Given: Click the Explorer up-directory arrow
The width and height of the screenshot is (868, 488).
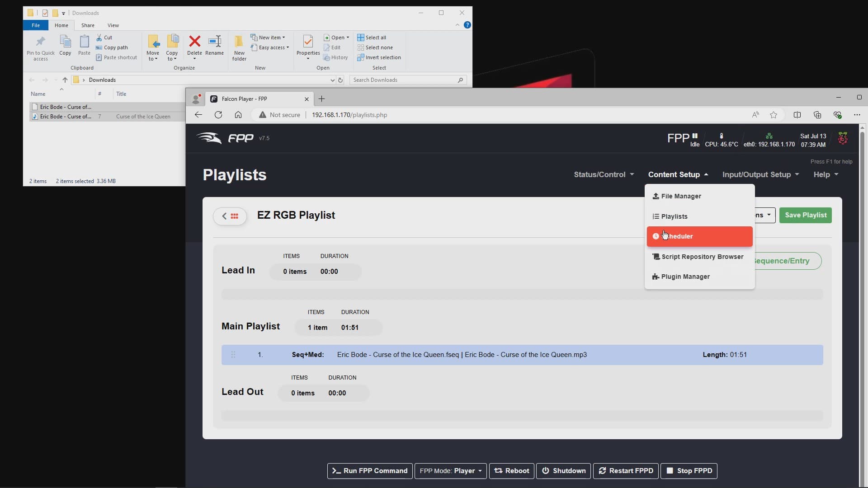Looking at the screenshot, I should coord(65,80).
